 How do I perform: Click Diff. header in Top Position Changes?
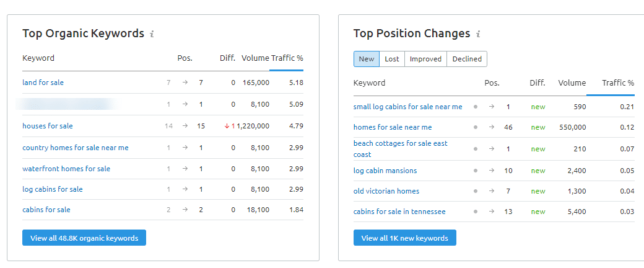[x=537, y=83]
